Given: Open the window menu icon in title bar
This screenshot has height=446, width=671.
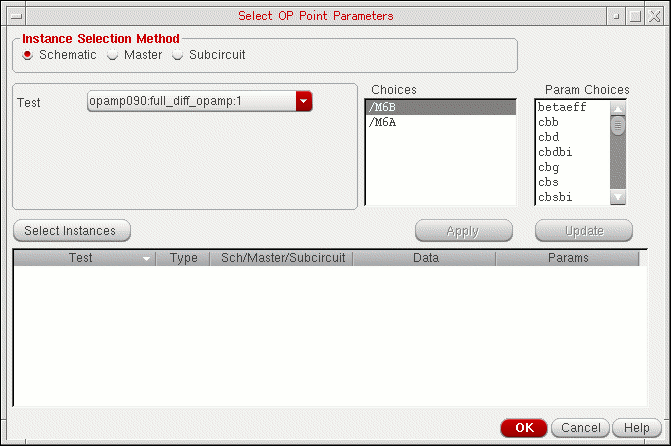Looking at the screenshot, I should [16, 16].
